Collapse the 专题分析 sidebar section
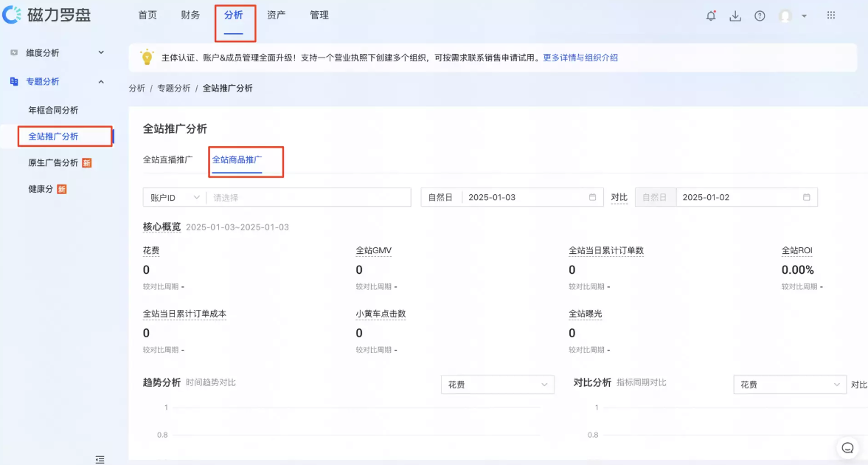 point(101,81)
